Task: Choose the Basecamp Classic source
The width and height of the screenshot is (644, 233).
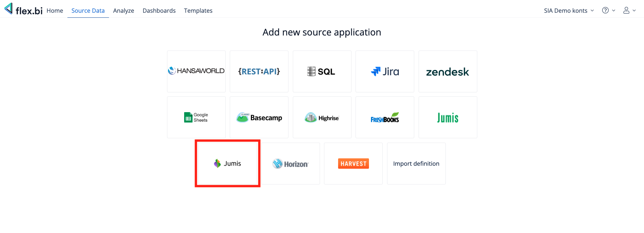Action: [259, 118]
